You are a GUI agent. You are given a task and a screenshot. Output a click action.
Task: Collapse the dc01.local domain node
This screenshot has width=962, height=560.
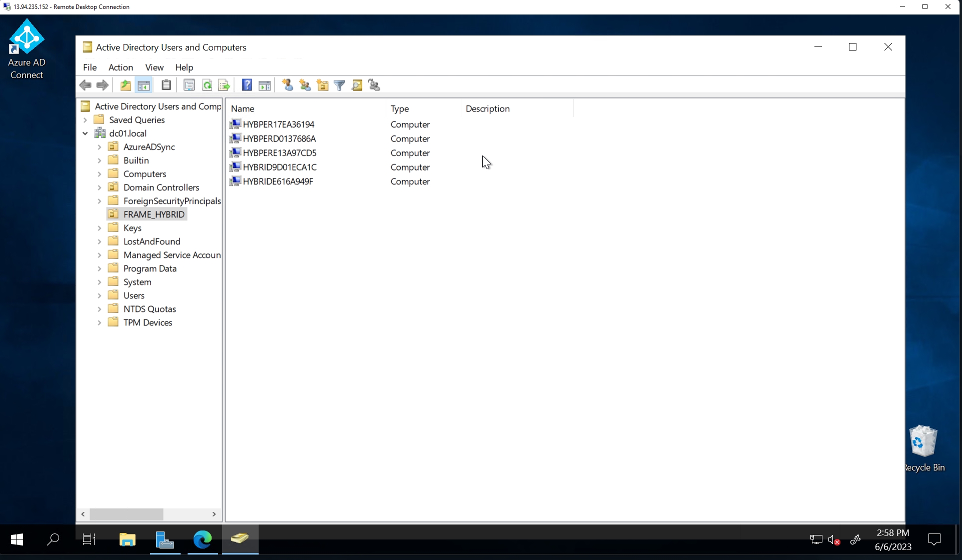85,133
